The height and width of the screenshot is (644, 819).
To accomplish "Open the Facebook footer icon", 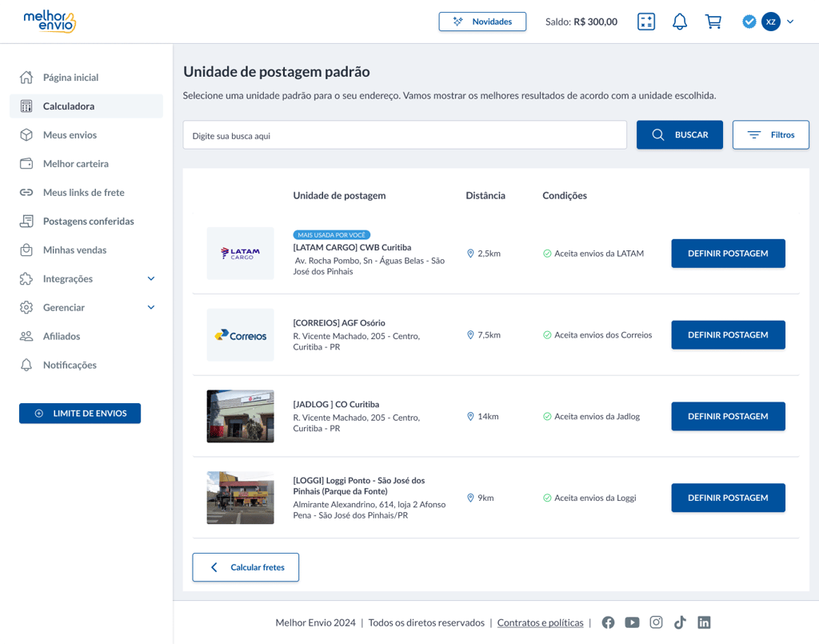I will point(608,622).
